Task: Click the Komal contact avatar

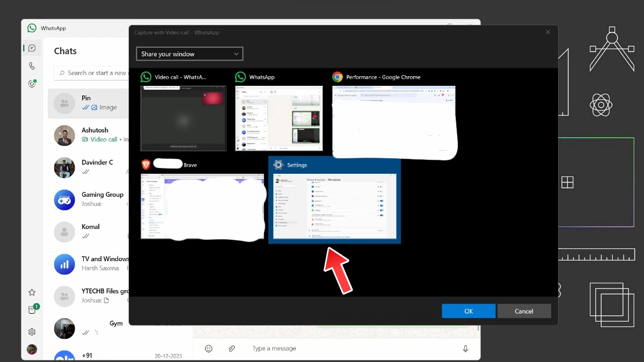Action: (x=64, y=232)
